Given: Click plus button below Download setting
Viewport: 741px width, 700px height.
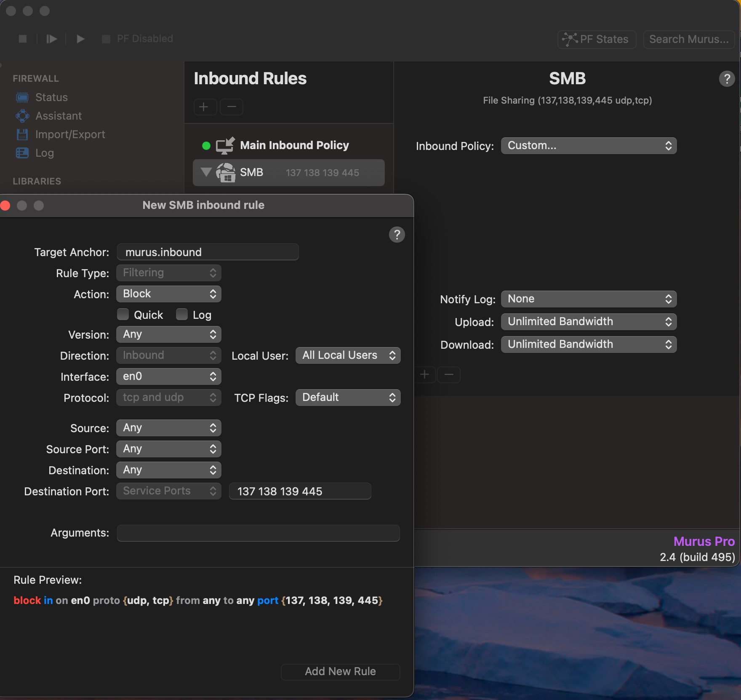Looking at the screenshot, I should 425,374.
